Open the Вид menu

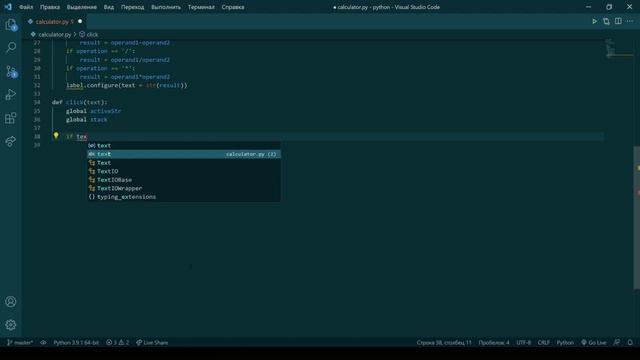pyautogui.click(x=109, y=7)
